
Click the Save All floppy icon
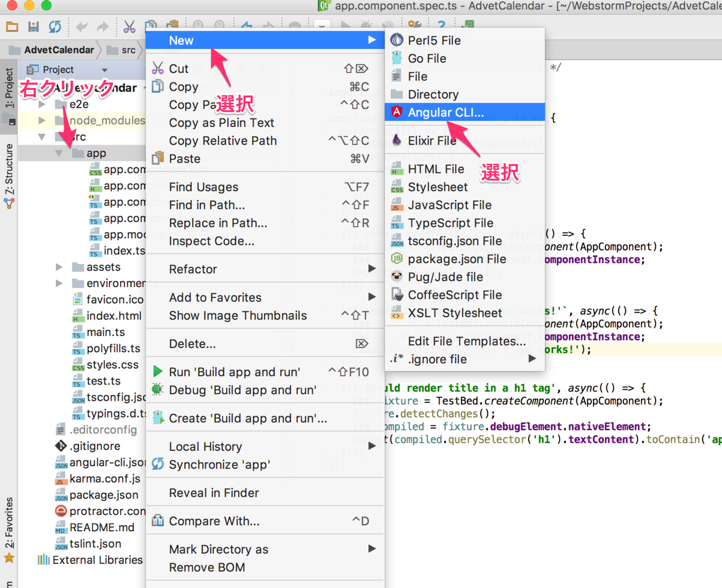coord(33,26)
